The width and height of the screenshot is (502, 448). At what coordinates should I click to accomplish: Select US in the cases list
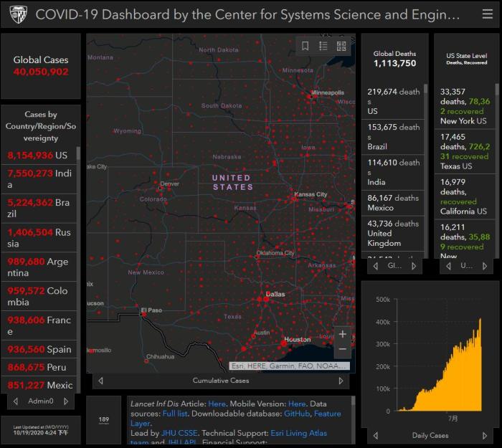click(37, 156)
